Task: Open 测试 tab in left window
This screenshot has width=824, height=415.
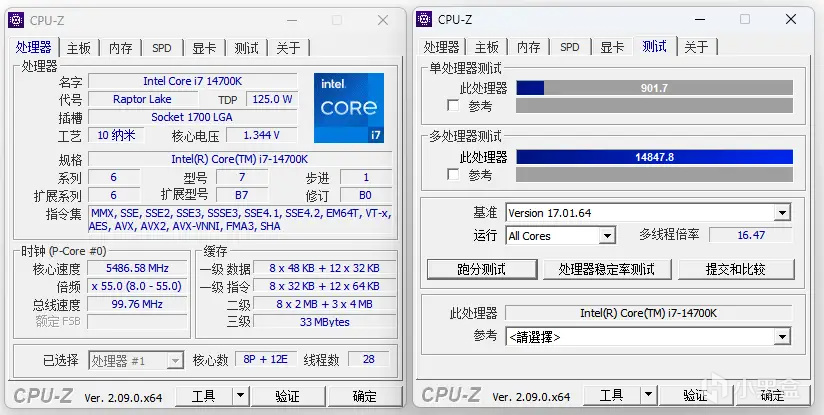Action: point(246,48)
